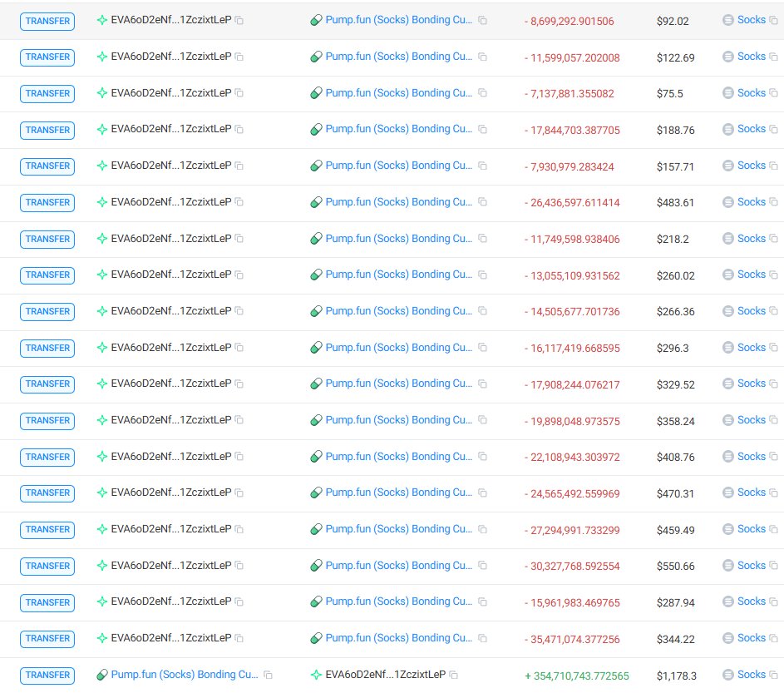Copy Socks token address in $75.5 row
Viewport: 784px width, 693px height.
click(x=773, y=93)
